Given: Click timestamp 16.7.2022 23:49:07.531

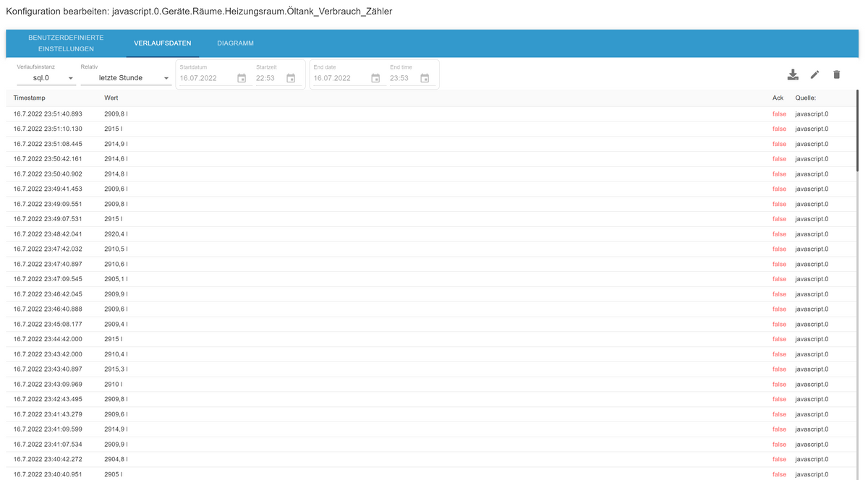Looking at the screenshot, I should coord(48,219).
